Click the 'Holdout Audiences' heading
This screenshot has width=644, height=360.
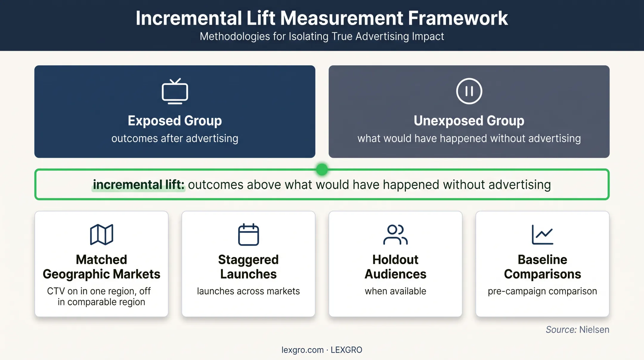395,267
